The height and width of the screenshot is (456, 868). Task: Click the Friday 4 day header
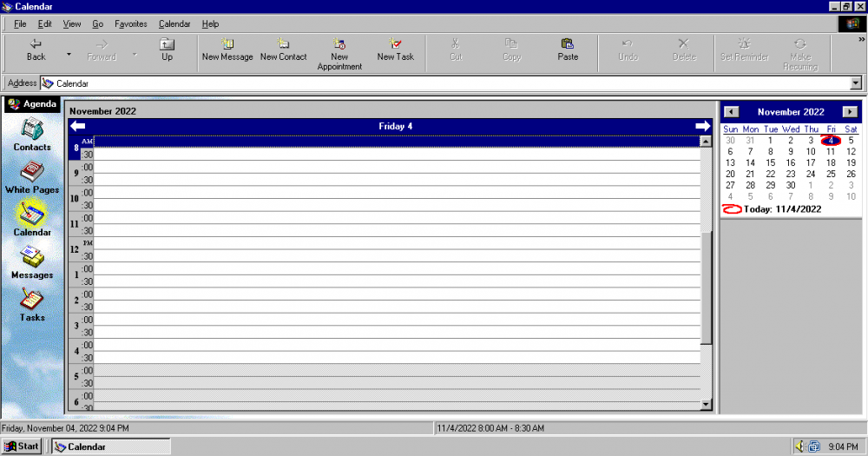[395, 126]
